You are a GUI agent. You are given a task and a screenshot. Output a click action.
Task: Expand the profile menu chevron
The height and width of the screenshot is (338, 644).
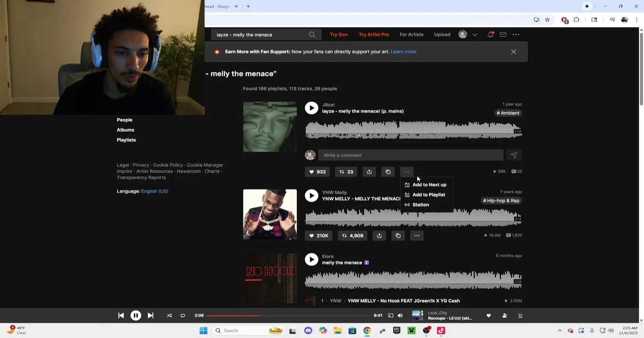[x=475, y=35]
